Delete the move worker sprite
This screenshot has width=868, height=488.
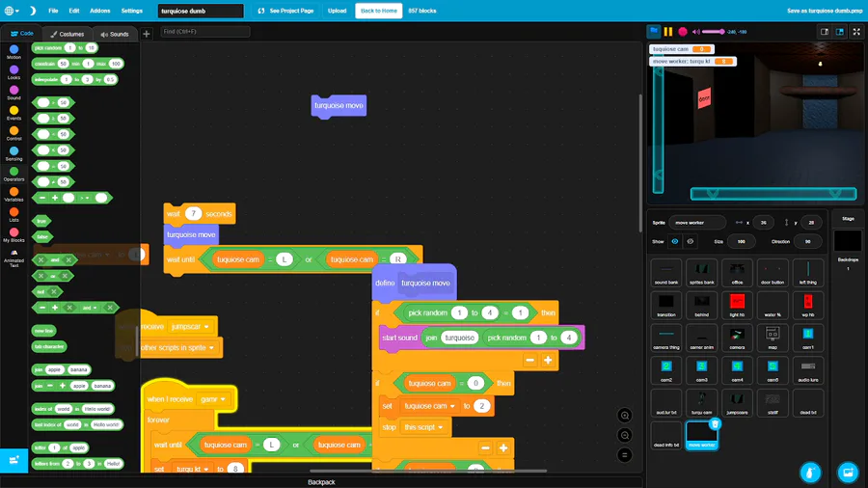click(x=715, y=423)
